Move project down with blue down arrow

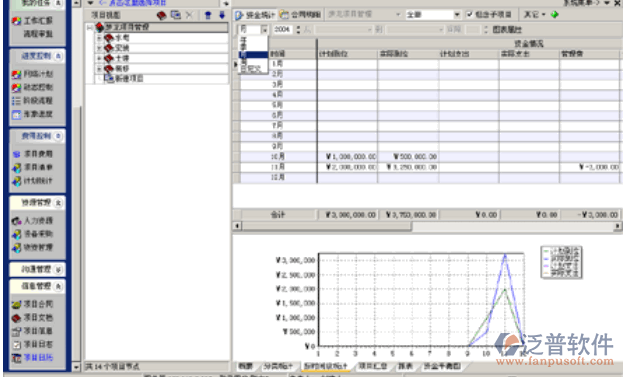click(222, 16)
